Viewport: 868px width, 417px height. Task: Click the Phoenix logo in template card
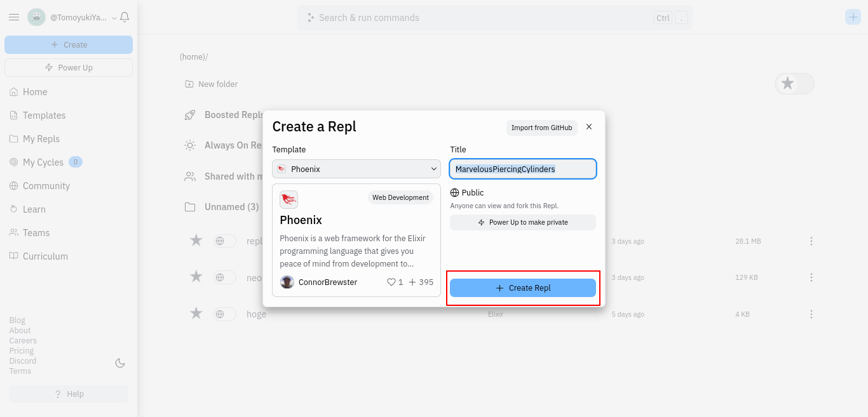[x=288, y=199]
